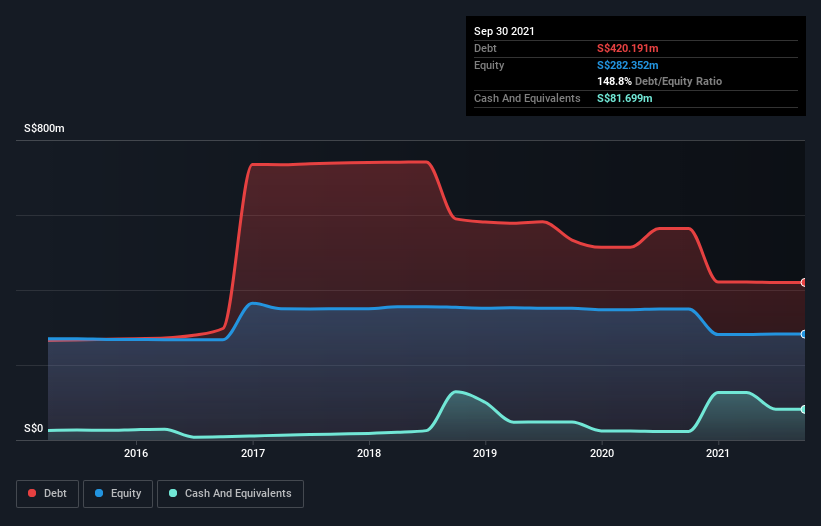Image resolution: width=821 pixels, height=526 pixels.
Task: Click the S$420.191m debt value
Action: [628, 48]
